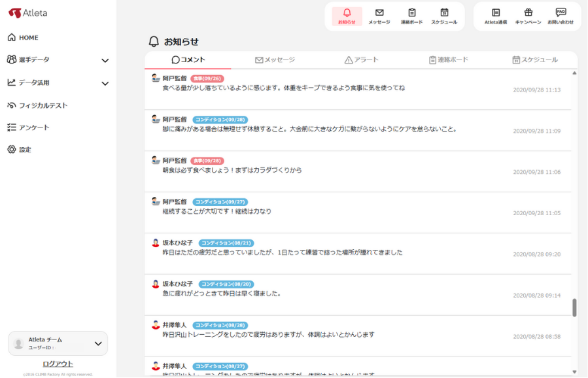
Task: Open the お知らせ bell icon in top toolbar
Action: coord(347,16)
